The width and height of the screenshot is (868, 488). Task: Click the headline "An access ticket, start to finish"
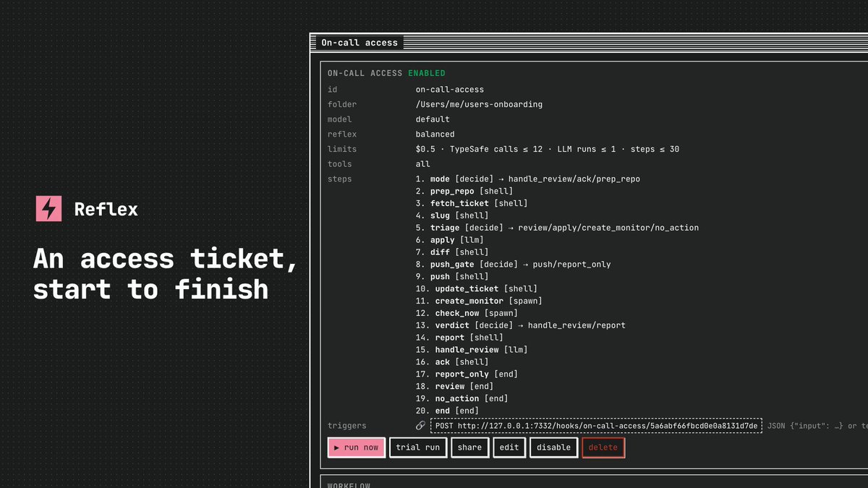pos(165,274)
